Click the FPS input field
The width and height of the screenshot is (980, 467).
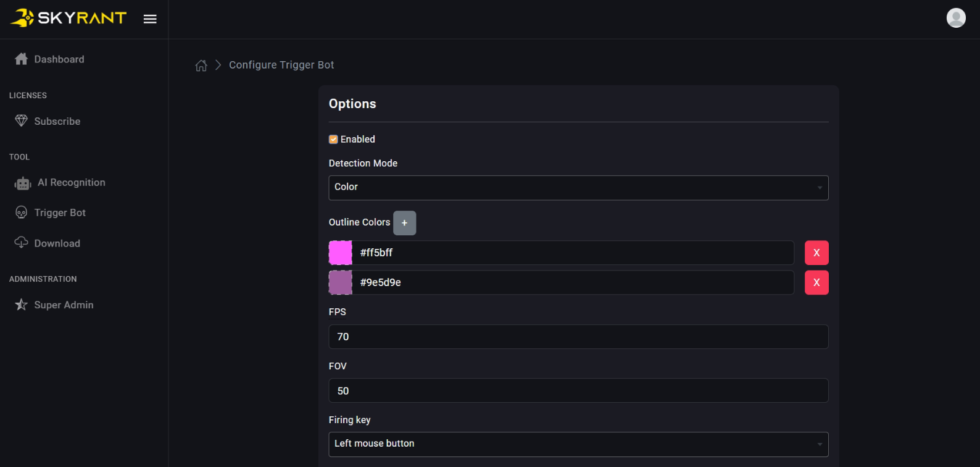578,337
